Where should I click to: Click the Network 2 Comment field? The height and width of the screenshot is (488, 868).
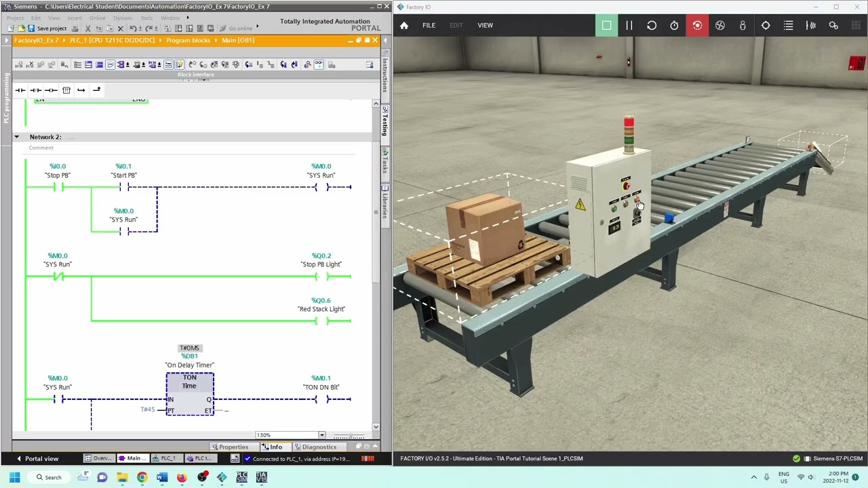(x=41, y=148)
